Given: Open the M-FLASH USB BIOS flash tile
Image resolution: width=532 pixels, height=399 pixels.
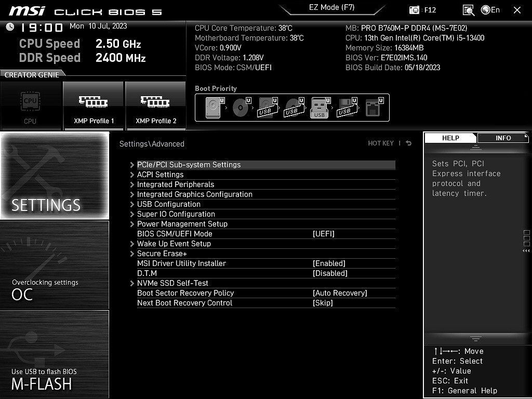Looking at the screenshot, I should [55, 354].
